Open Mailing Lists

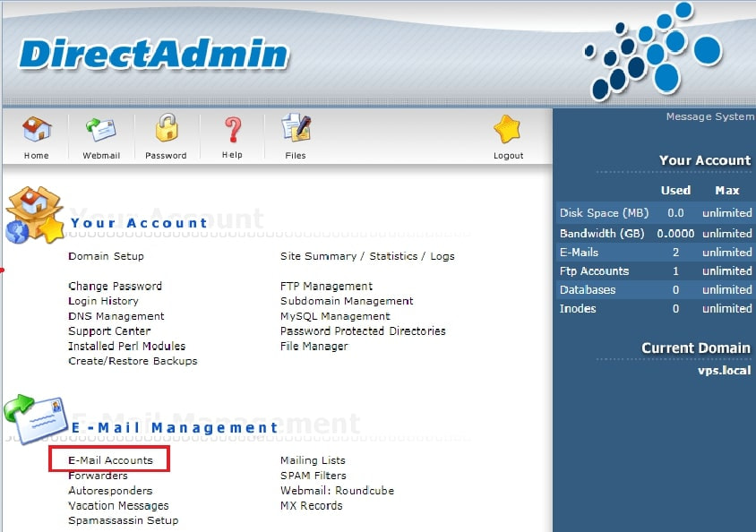(313, 460)
